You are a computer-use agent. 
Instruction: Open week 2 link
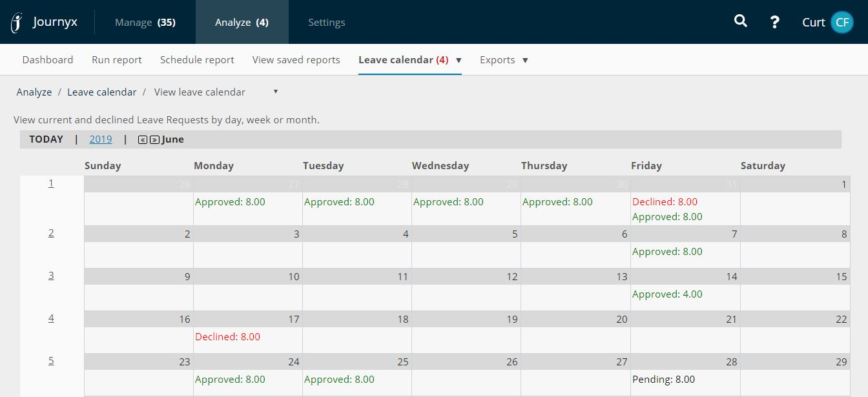[51, 232]
